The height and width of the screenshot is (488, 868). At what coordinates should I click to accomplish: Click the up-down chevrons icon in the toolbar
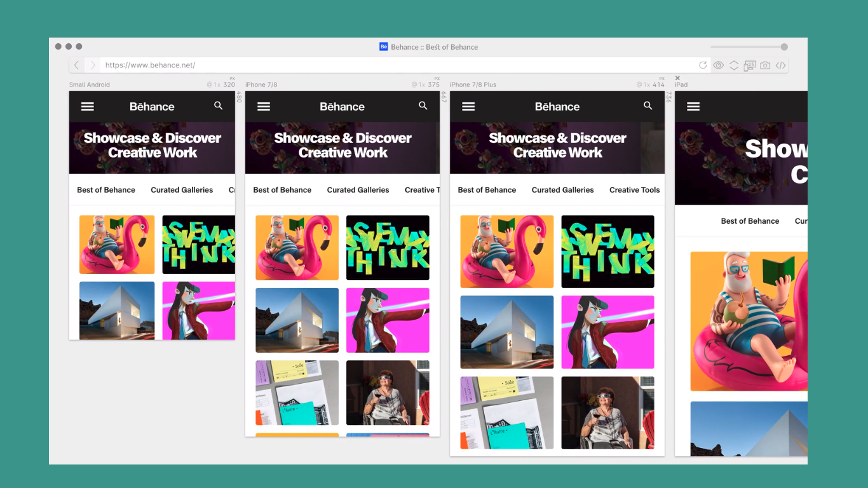(x=734, y=65)
